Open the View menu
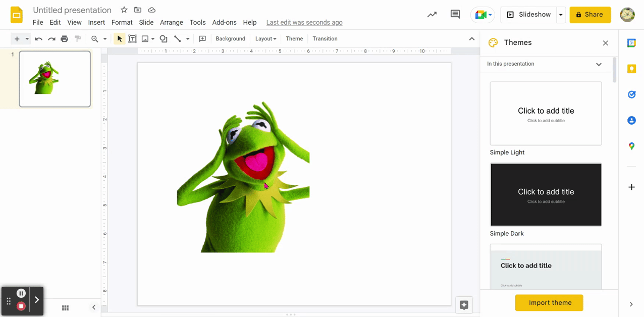 tap(74, 22)
